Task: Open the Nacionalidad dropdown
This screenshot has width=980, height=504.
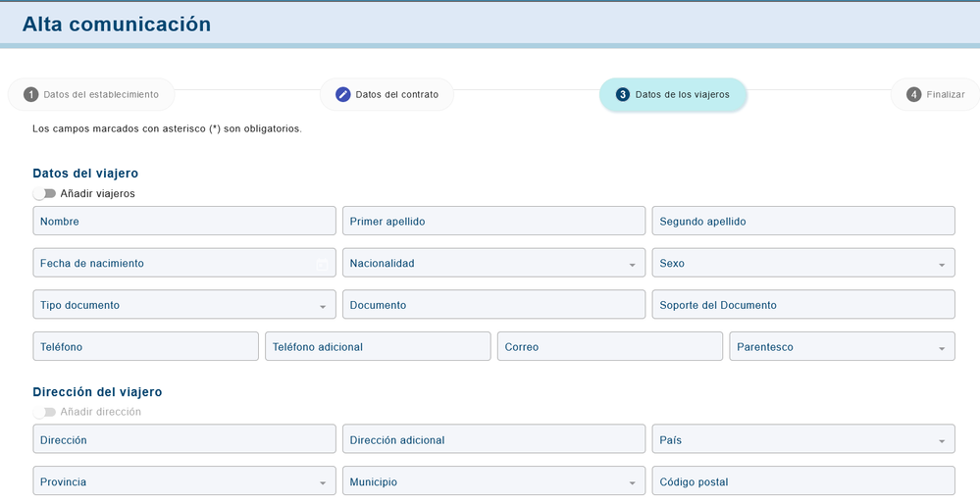Action: click(x=493, y=264)
